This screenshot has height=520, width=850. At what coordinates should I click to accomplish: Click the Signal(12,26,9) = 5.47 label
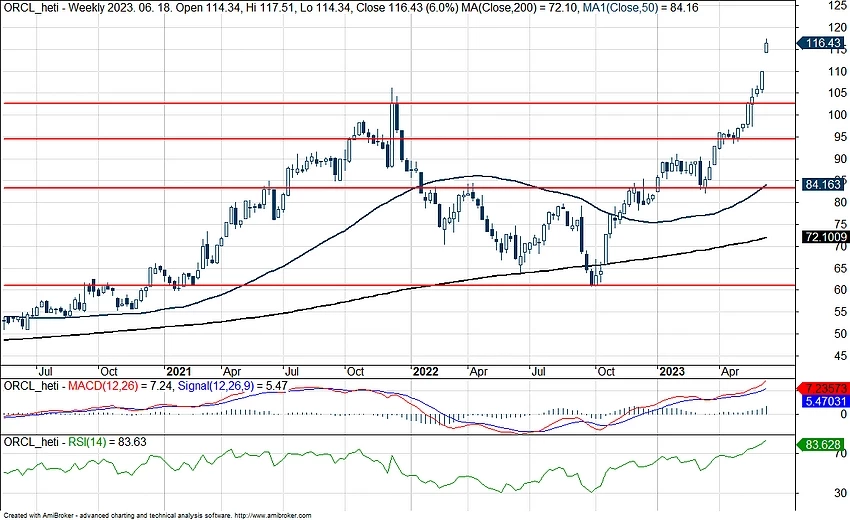[x=233, y=386]
